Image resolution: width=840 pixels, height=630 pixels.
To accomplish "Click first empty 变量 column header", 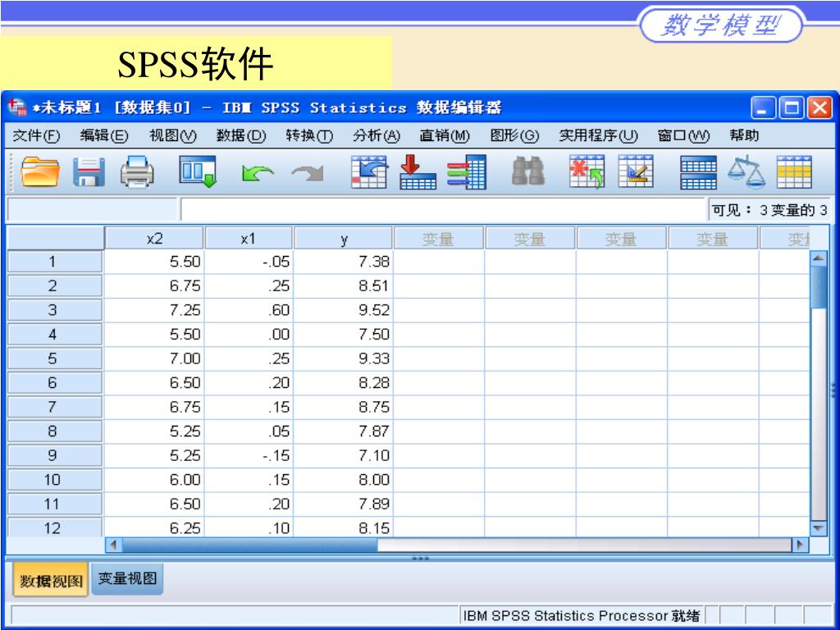I will pyautogui.click(x=439, y=239).
